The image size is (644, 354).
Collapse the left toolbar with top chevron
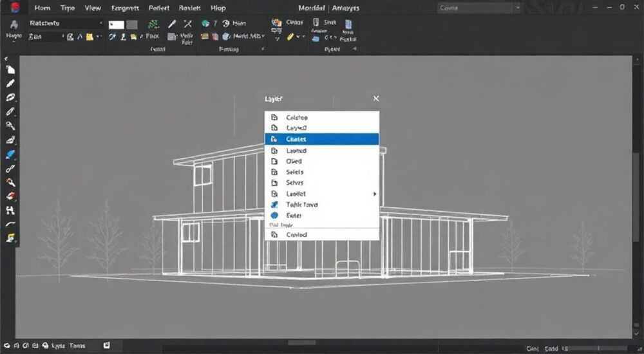[6, 59]
